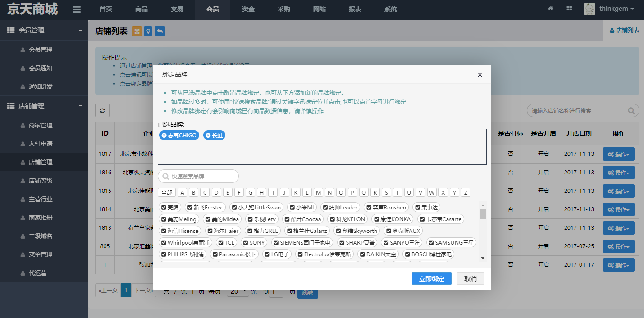The width and height of the screenshot is (644, 318).
Task: Open the 交易 top menu
Action: pyautogui.click(x=177, y=9)
